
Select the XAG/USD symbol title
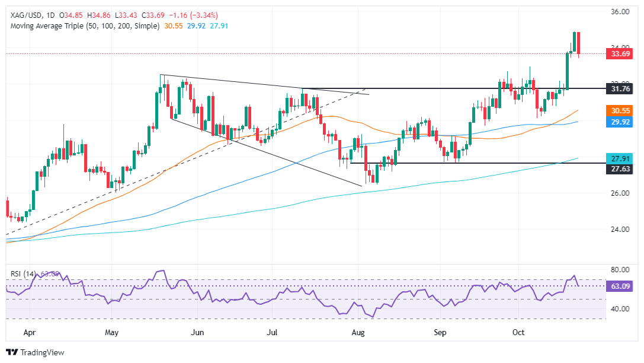(x=27, y=15)
